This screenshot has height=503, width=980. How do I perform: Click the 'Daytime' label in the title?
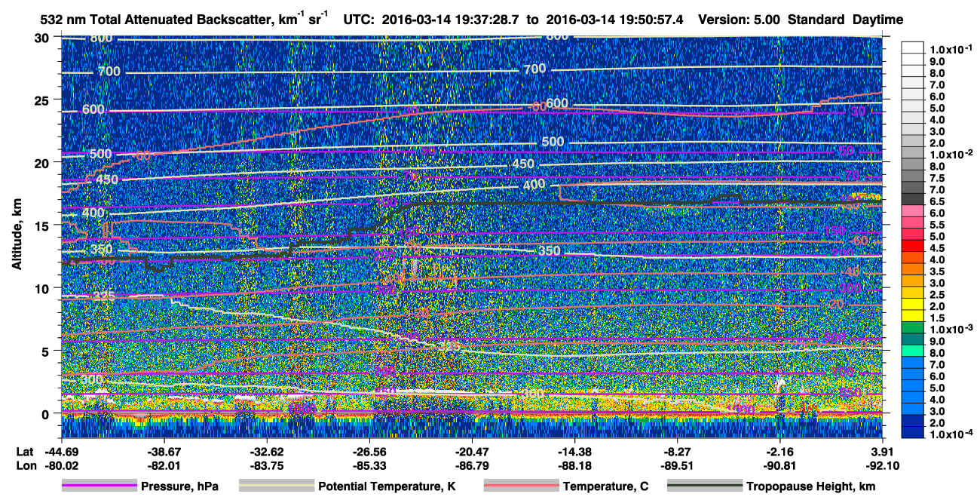877,20
